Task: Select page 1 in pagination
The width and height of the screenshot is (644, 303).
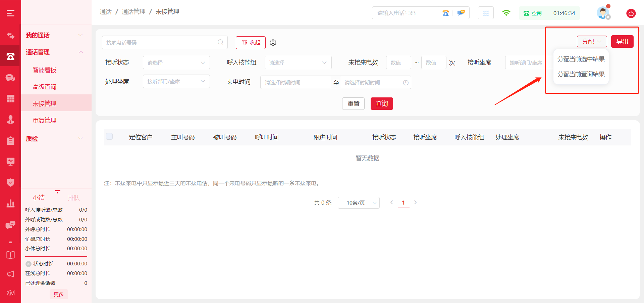Action: [x=404, y=203]
